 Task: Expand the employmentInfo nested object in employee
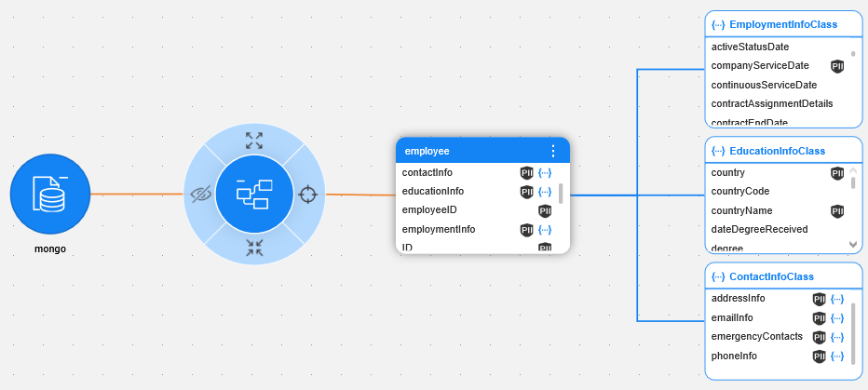tap(545, 230)
